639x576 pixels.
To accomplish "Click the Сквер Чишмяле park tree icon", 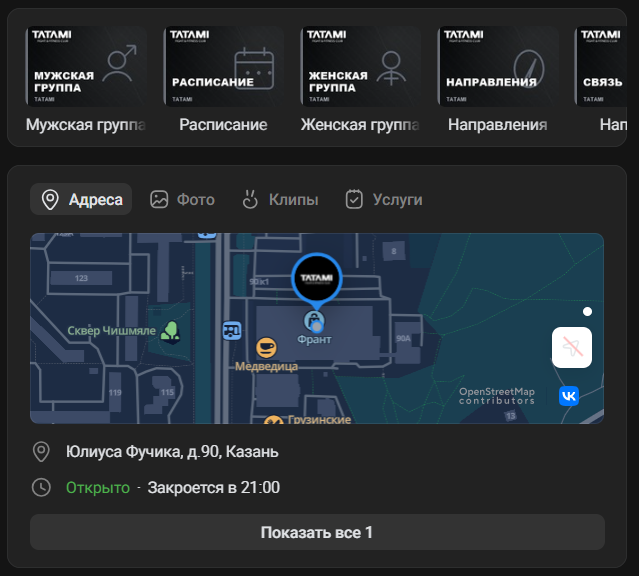I will click(170, 331).
